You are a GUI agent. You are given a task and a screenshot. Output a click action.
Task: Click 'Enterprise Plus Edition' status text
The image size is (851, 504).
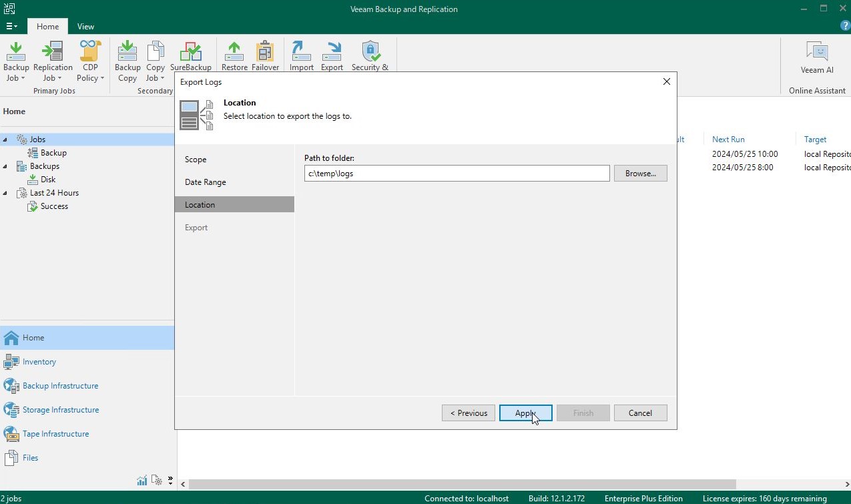click(x=643, y=499)
